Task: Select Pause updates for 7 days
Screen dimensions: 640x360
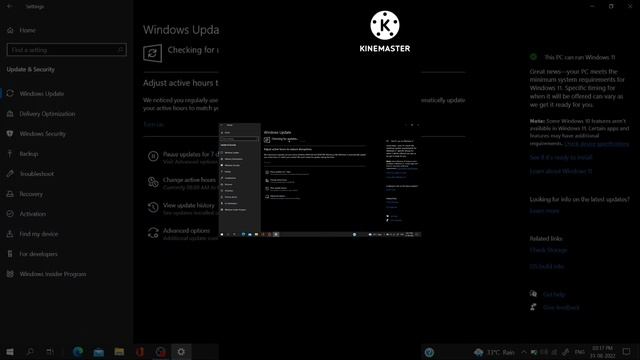Action: click(191, 155)
